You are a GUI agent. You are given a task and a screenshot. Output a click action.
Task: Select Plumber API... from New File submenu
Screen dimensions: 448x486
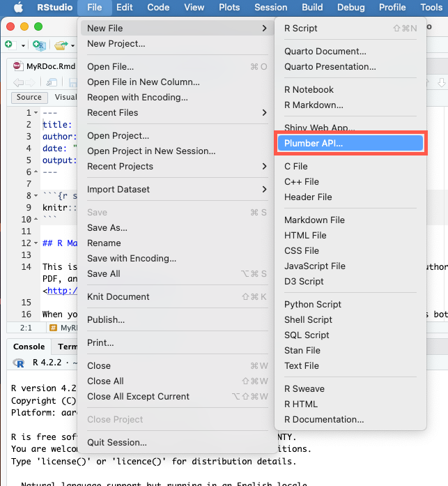tap(350, 143)
